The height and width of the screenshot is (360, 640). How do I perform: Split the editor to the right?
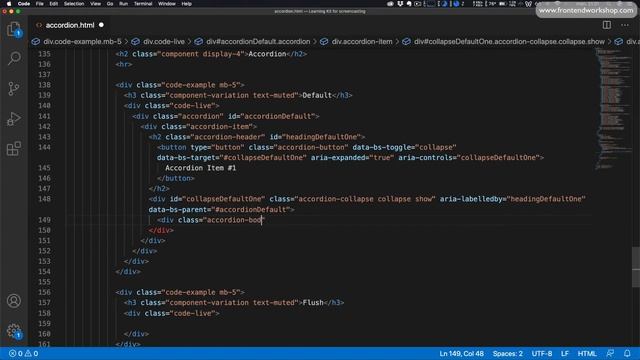click(607, 25)
